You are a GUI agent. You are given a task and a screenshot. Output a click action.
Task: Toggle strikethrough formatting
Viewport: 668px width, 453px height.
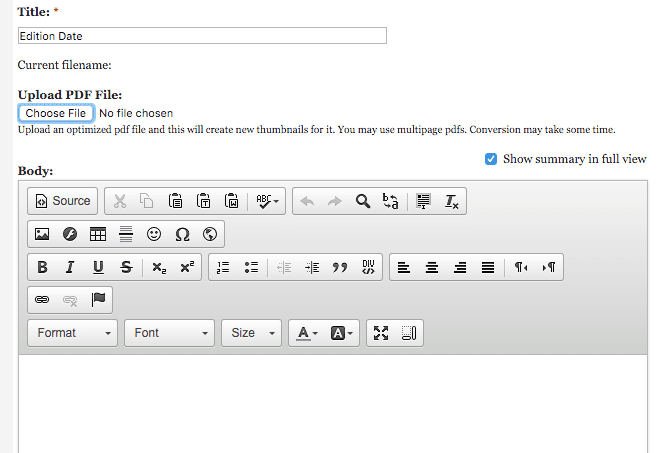[126, 267]
